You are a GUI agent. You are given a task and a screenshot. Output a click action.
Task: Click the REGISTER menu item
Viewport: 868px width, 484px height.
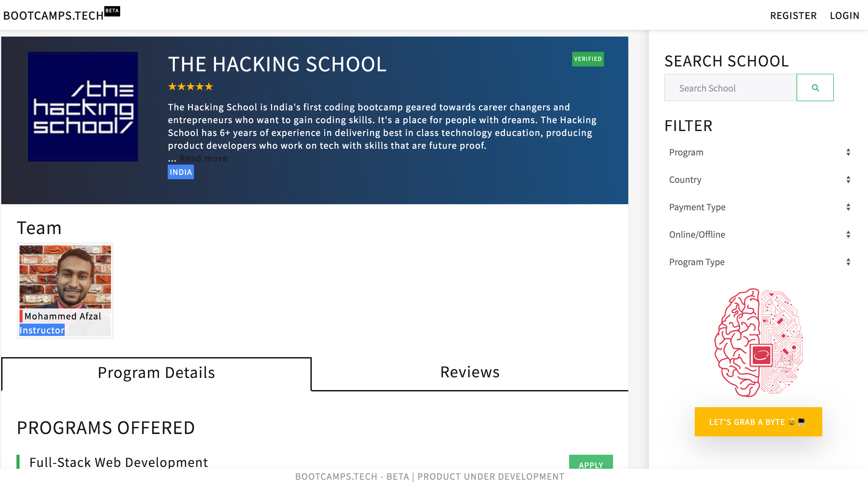pyautogui.click(x=793, y=15)
